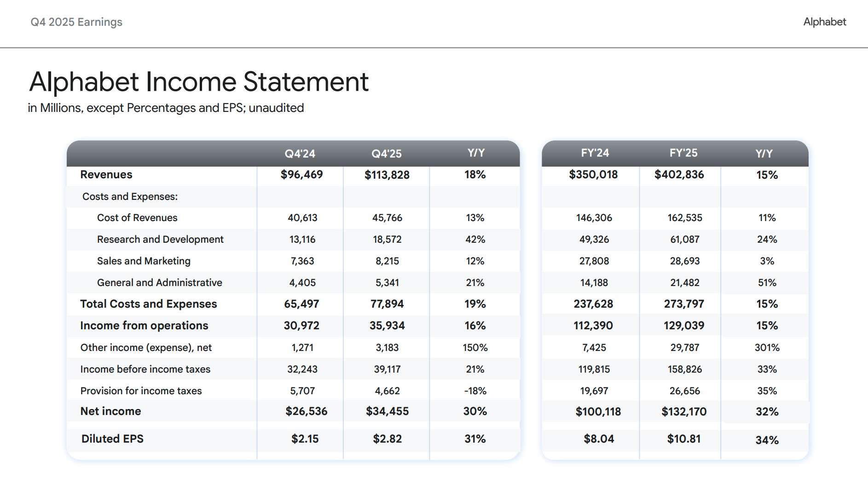Viewport: 868px width, 479px height.
Task: Select the General and Administrative row label
Action: pos(159,283)
